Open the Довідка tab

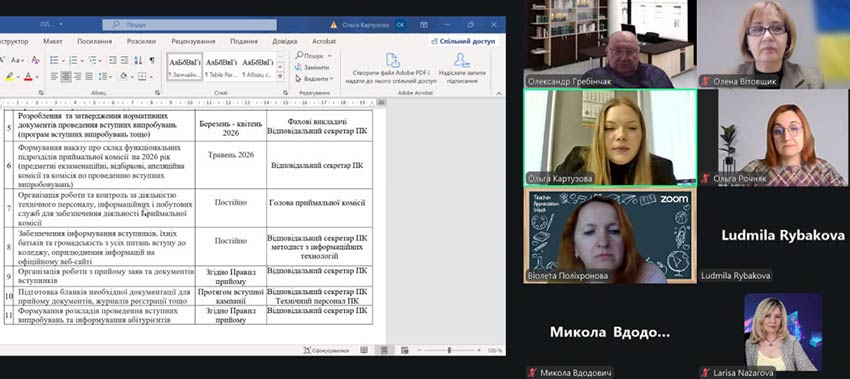[285, 41]
